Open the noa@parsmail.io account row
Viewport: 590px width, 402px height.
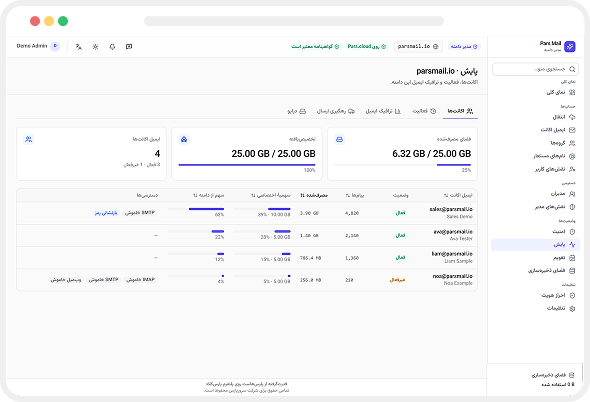(247, 280)
